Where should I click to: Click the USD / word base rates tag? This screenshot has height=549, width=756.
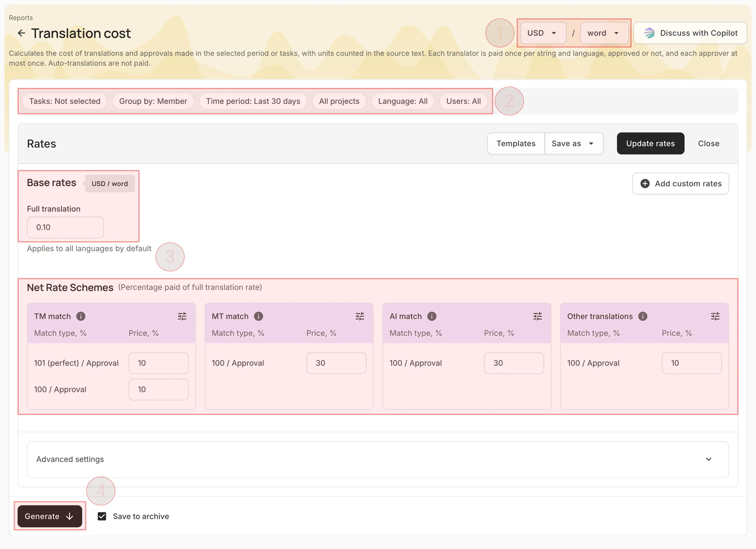pos(110,183)
